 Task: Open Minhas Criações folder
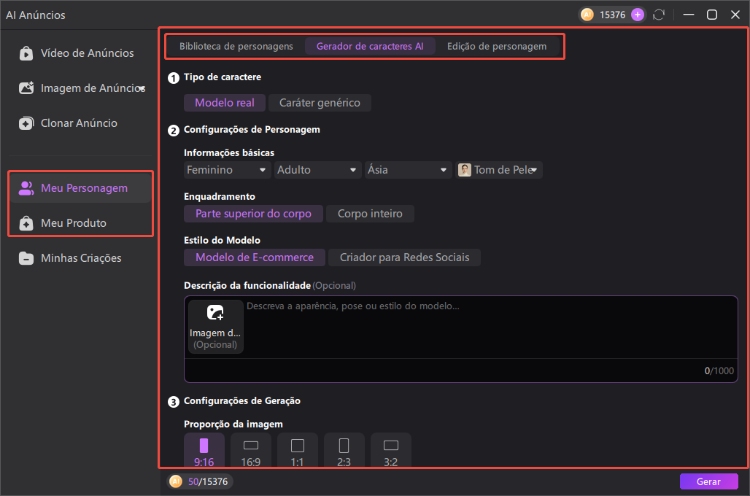tap(79, 258)
